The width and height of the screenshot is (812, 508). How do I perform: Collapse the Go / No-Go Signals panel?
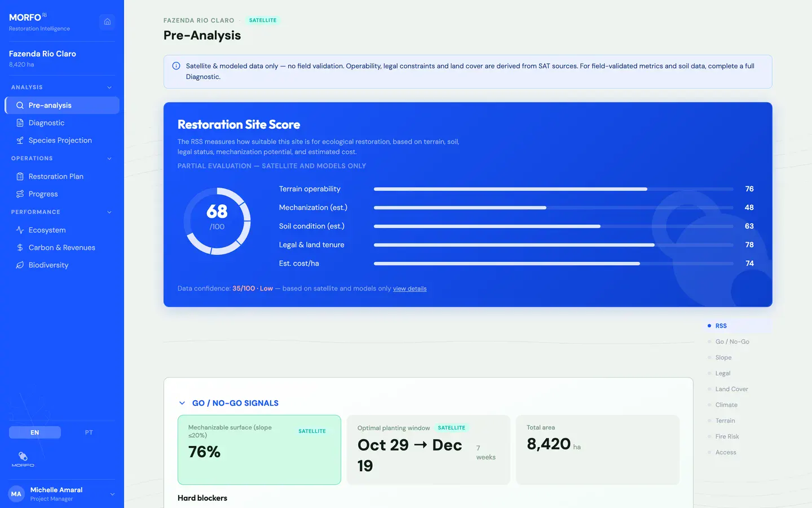[182, 403]
